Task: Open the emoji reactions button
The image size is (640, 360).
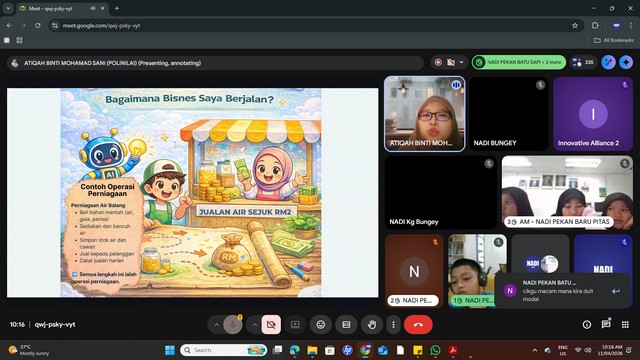Action: pos(321,325)
